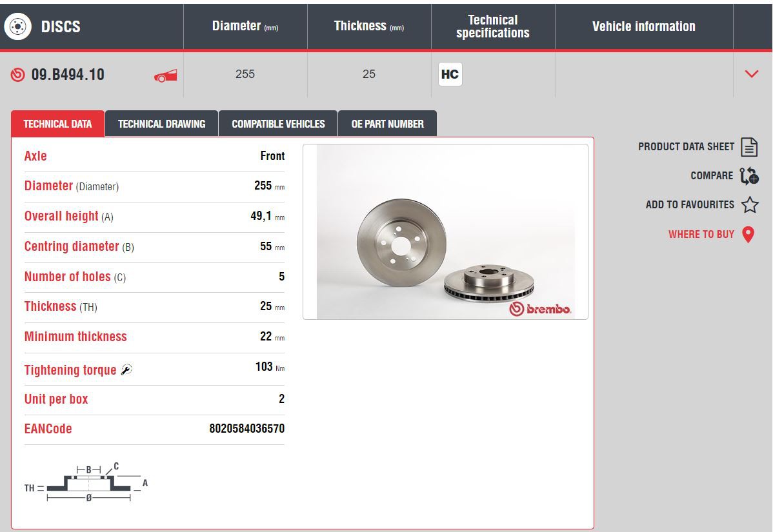Click the red Brembo icon next to 09.B494.10

click(x=17, y=75)
